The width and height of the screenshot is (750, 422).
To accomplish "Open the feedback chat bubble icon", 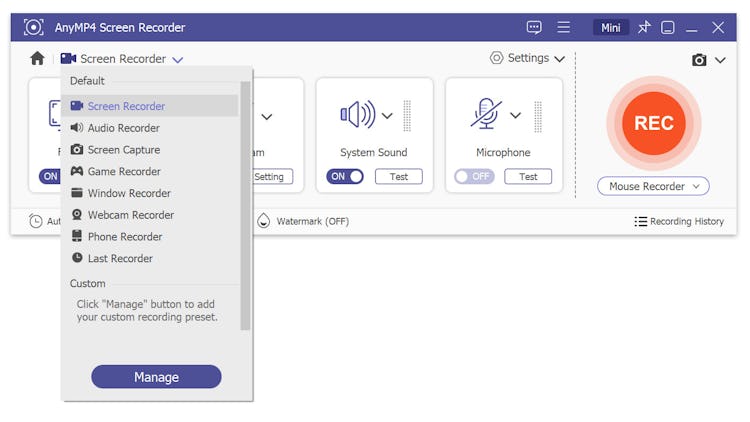I will click(534, 27).
